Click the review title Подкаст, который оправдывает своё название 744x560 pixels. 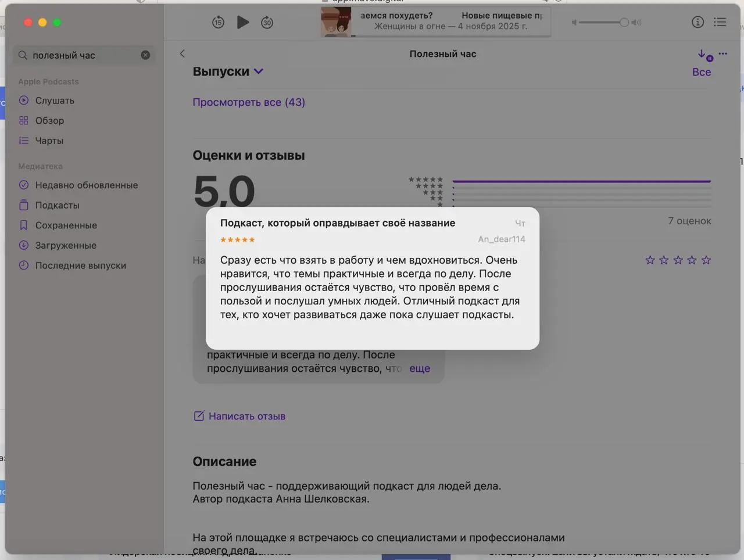coord(338,223)
